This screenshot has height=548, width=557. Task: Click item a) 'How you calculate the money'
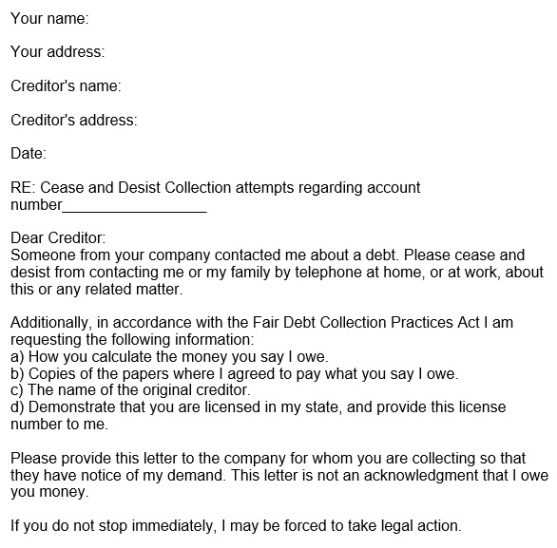(169, 357)
